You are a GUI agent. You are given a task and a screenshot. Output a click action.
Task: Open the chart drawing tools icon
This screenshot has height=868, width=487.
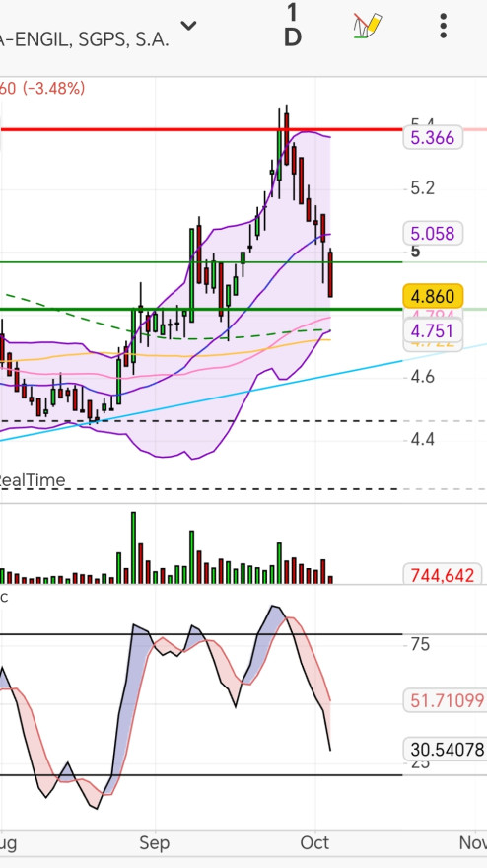(368, 26)
